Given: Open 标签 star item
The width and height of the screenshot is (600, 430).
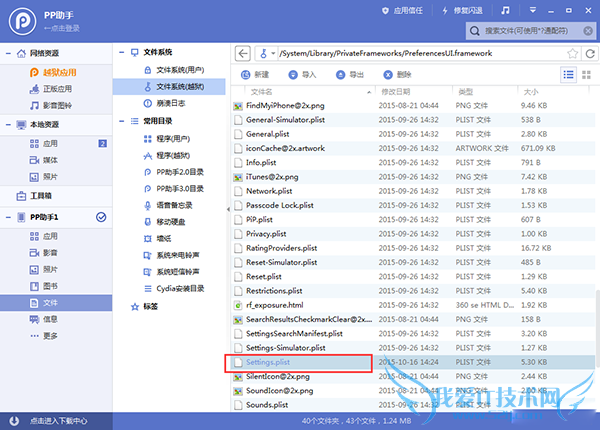Looking at the screenshot, I should pyautogui.click(x=144, y=306).
